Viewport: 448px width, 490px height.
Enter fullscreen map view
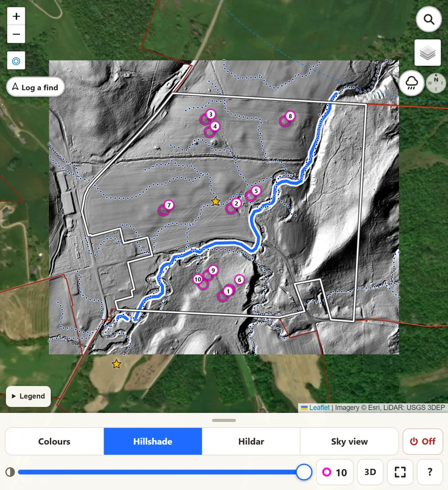(x=400, y=472)
